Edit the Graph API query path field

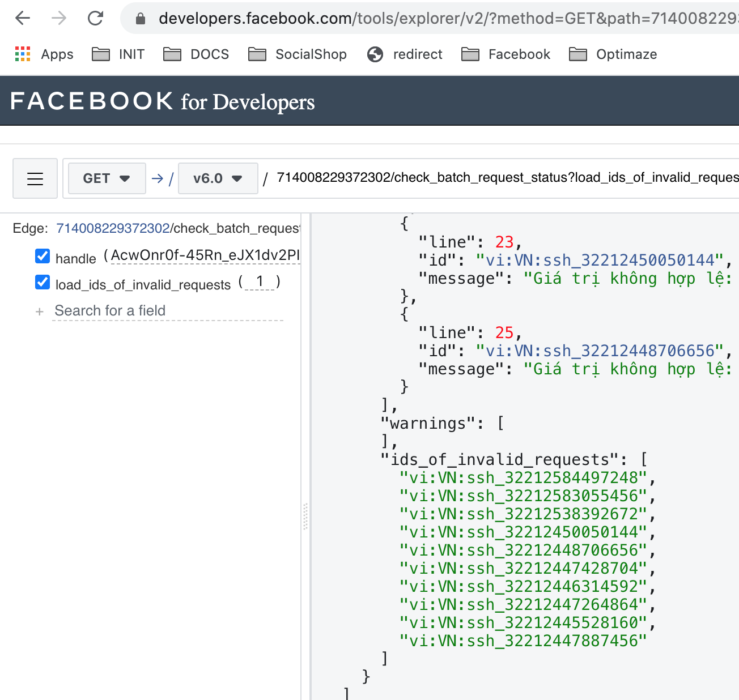point(507,178)
